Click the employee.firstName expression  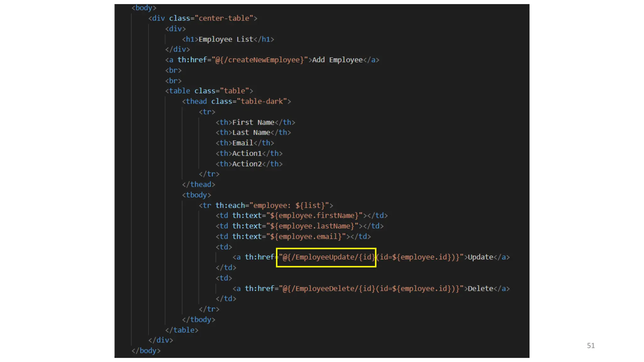(x=314, y=216)
